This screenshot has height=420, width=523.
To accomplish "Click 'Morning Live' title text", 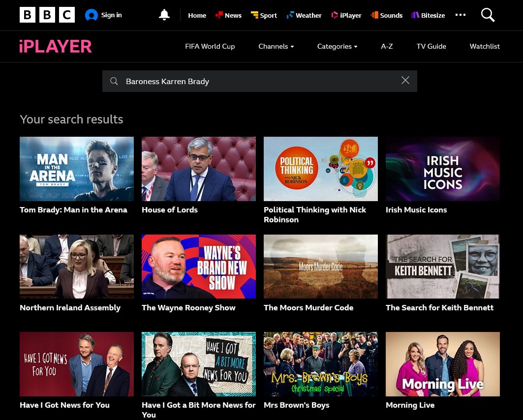I will [410, 405].
